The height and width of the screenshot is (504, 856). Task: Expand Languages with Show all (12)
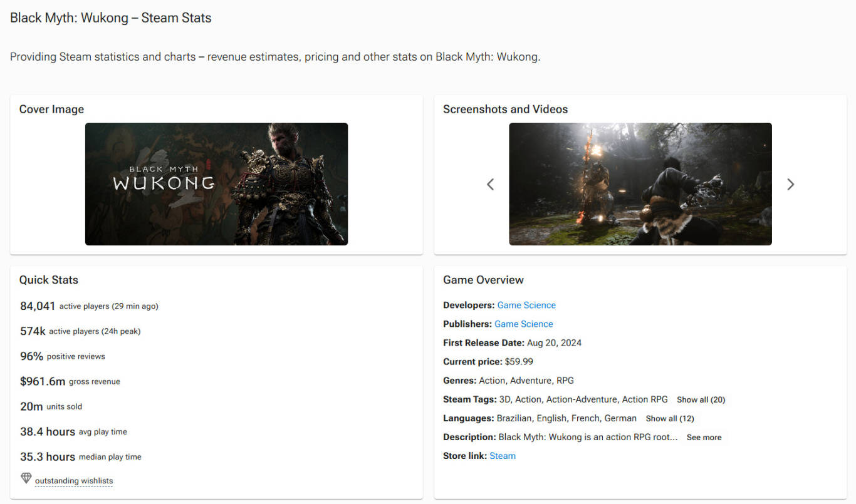coord(670,418)
